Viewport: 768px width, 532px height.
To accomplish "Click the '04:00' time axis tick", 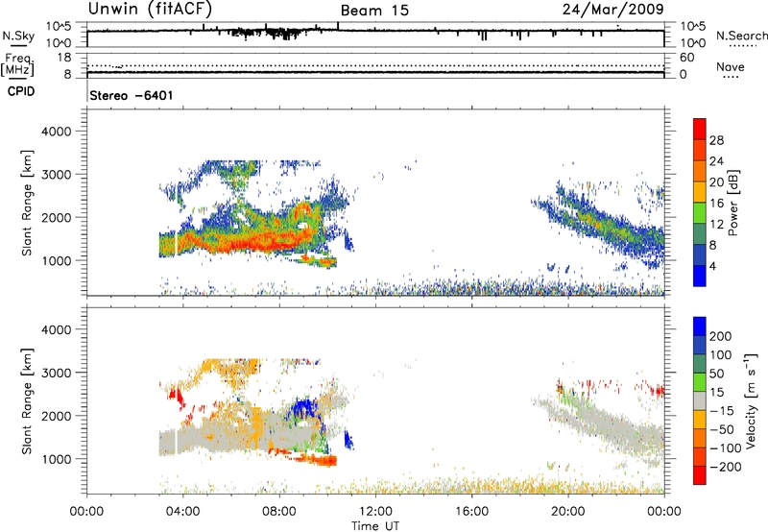I will tap(183, 512).
